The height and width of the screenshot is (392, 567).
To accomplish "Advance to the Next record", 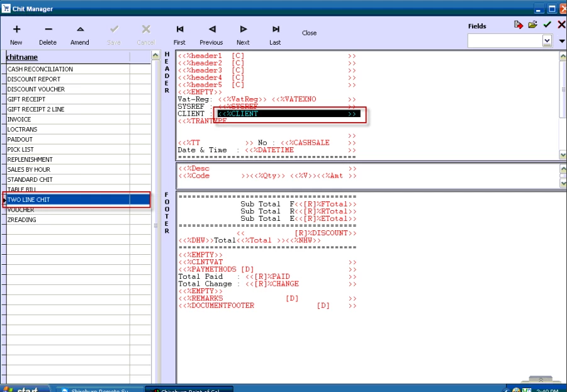I will 244,29.
